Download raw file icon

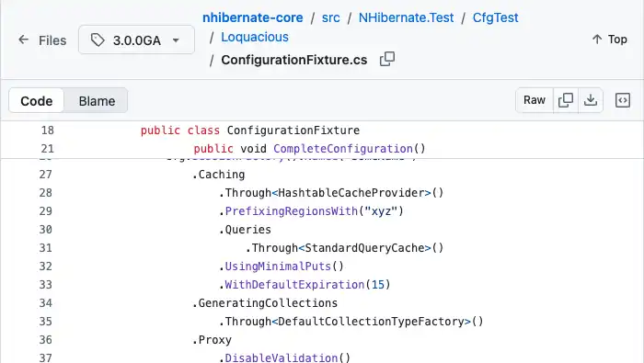pos(591,100)
